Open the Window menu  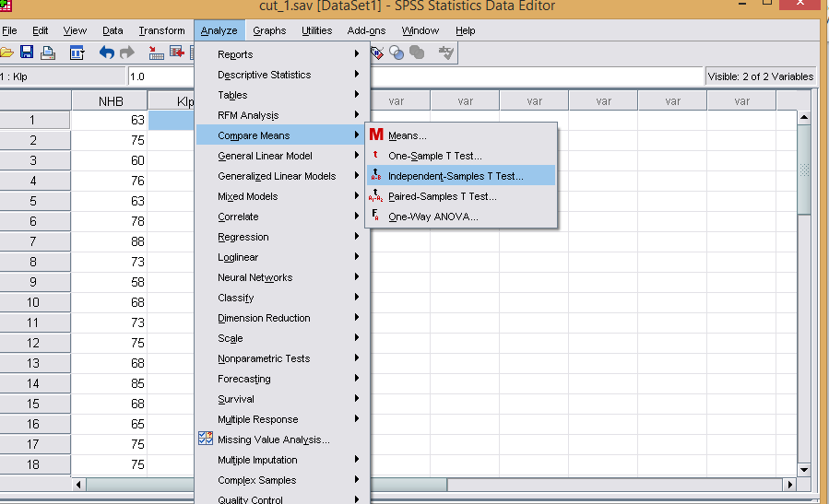[420, 30]
